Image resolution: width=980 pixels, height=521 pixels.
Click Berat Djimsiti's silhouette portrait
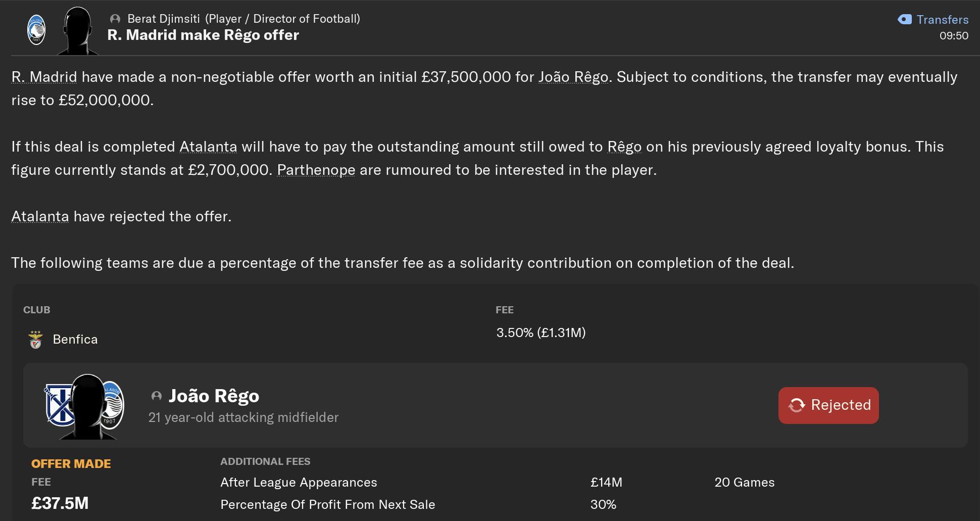(x=78, y=31)
